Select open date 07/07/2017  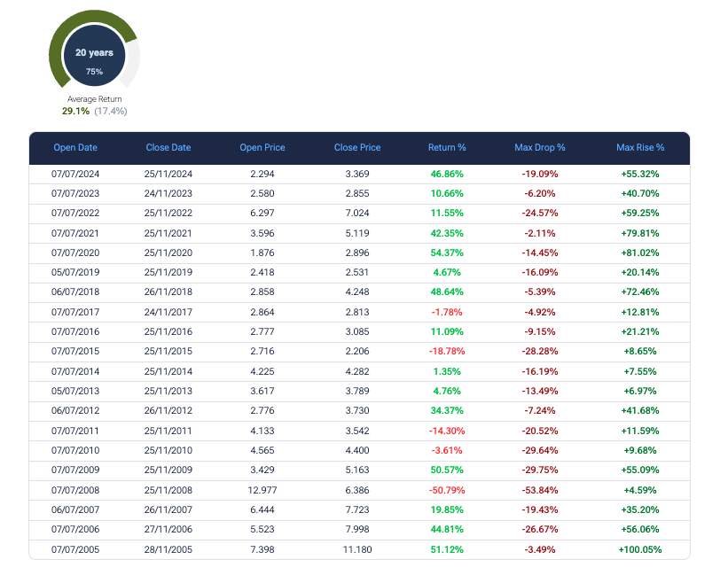coord(75,312)
